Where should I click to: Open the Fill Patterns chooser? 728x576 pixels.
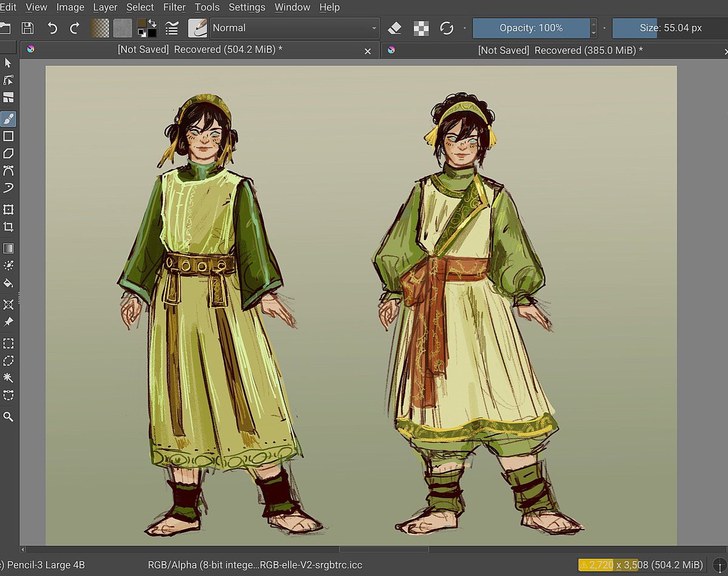pyautogui.click(x=123, y=28)
